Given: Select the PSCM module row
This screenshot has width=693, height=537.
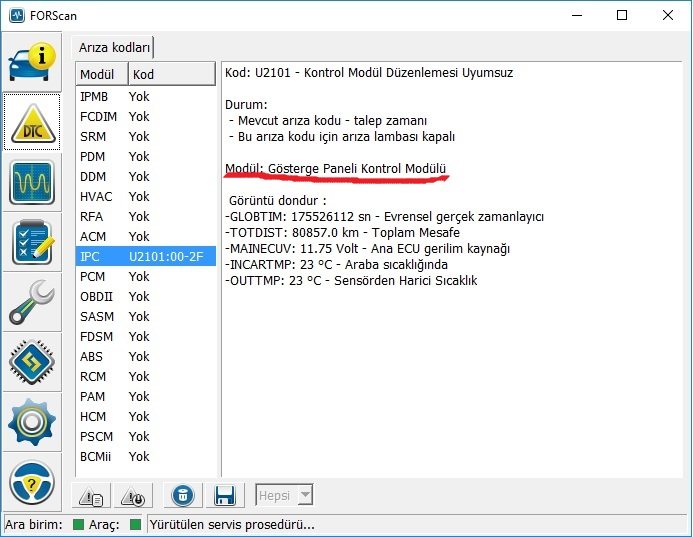Looking at the screenshot, I should 145,436.
